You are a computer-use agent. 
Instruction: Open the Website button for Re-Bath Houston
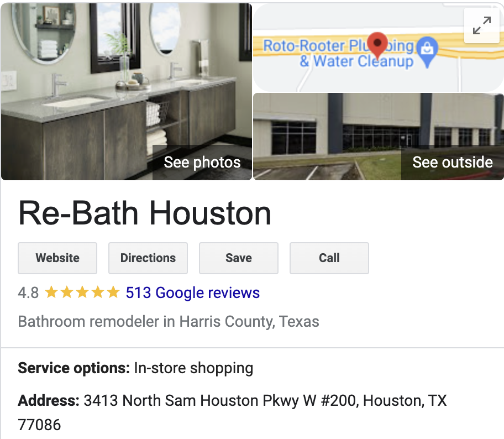coord(57,258)
